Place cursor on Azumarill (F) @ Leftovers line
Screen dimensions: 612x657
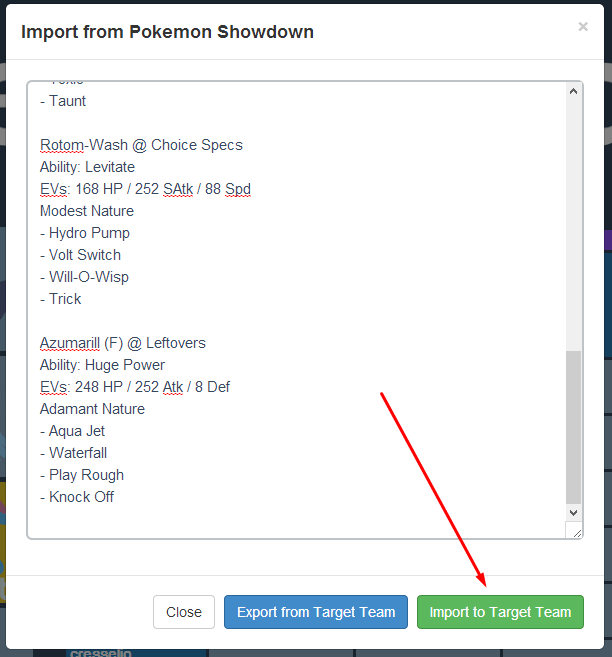click(123, 343)
